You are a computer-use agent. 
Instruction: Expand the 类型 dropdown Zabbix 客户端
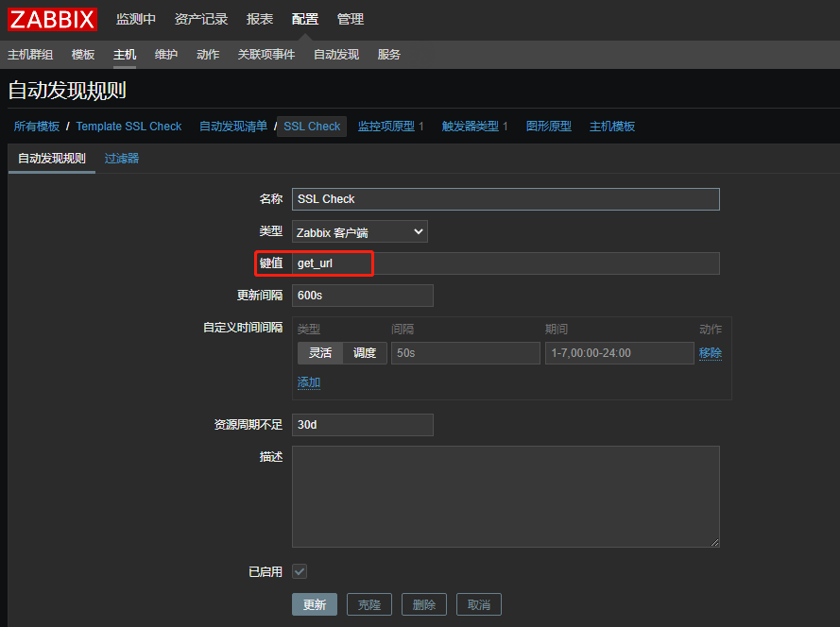point(359,232)
